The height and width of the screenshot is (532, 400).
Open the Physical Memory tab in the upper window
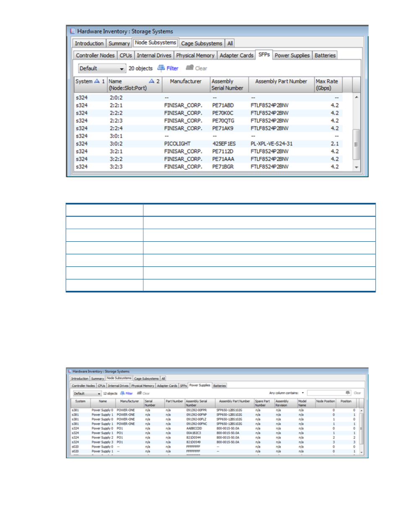pos(195,55)
